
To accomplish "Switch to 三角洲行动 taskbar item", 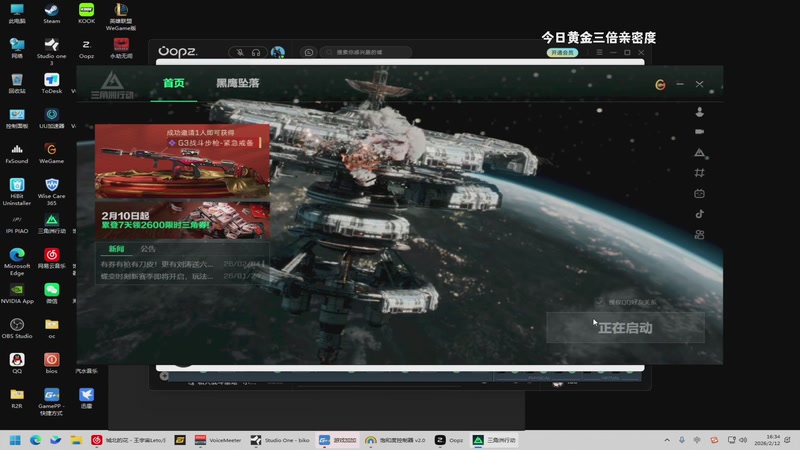I will point(494,440).
